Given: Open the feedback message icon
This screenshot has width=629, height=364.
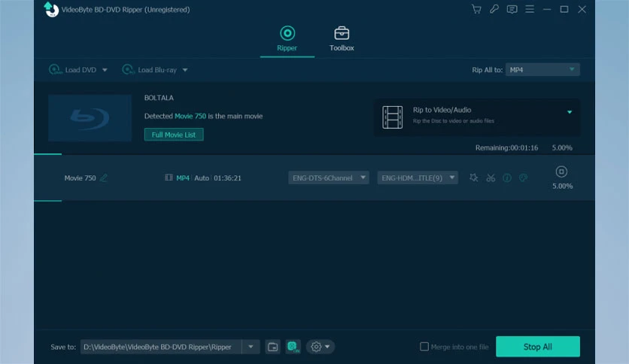Looking at the screenshot, I should coord(512,9).
